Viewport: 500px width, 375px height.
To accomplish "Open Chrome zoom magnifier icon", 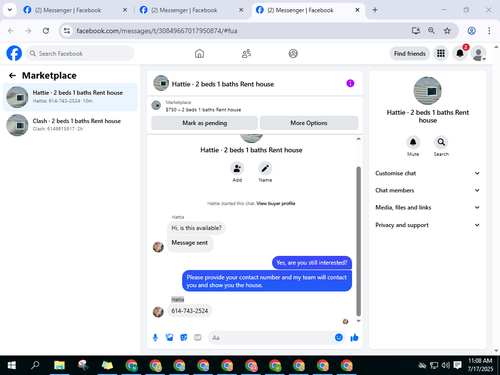I will pos(431,31).
